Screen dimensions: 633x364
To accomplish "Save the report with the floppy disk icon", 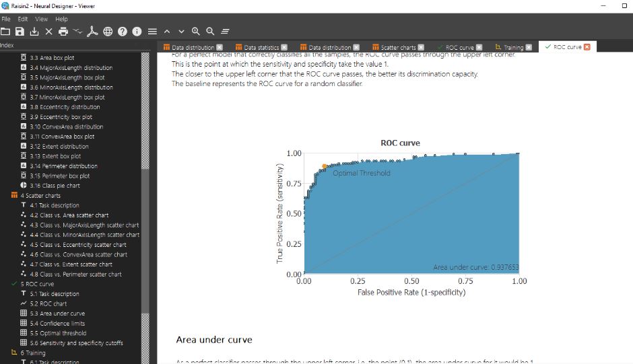I will tap(20, 31).
